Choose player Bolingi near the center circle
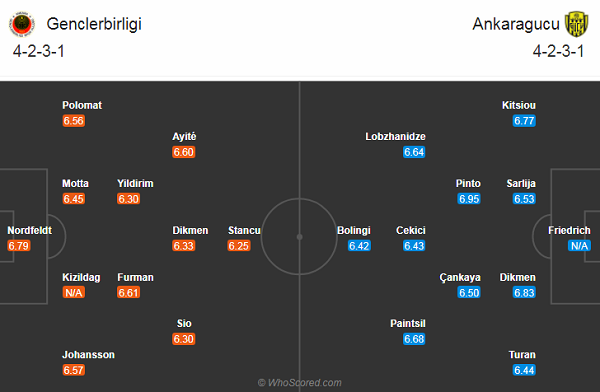Image resolution: width=600 pixels, height=392 pixels. [x=354, y=230]
